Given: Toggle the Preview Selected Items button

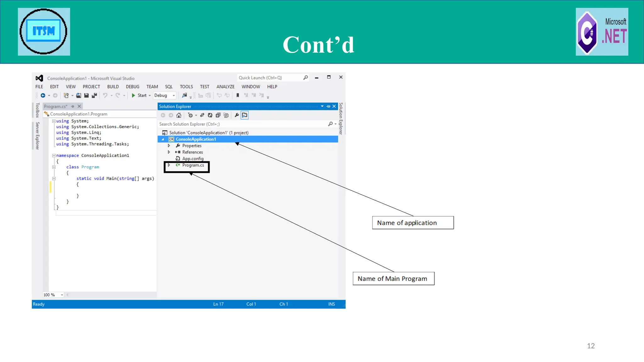Looking at the screenshot, I should [x=245, y=115].
